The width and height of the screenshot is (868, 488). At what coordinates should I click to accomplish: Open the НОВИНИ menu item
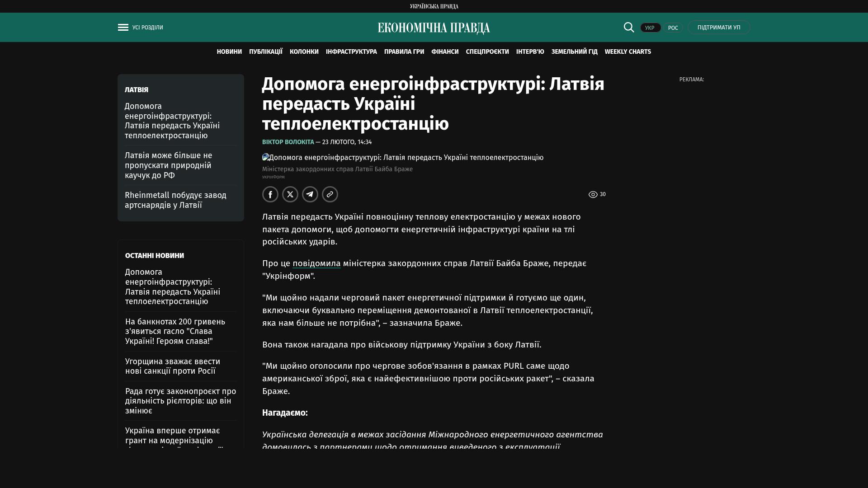(229, 52)
